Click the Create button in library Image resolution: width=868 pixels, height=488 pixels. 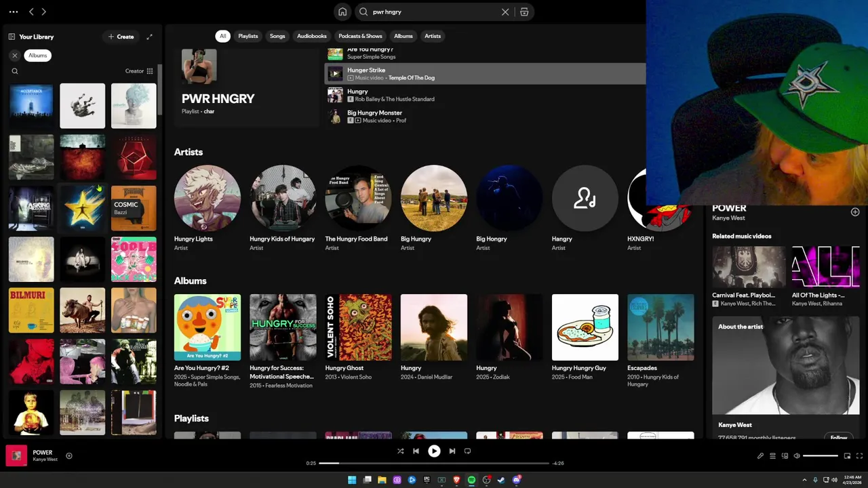tap(121, 37)
